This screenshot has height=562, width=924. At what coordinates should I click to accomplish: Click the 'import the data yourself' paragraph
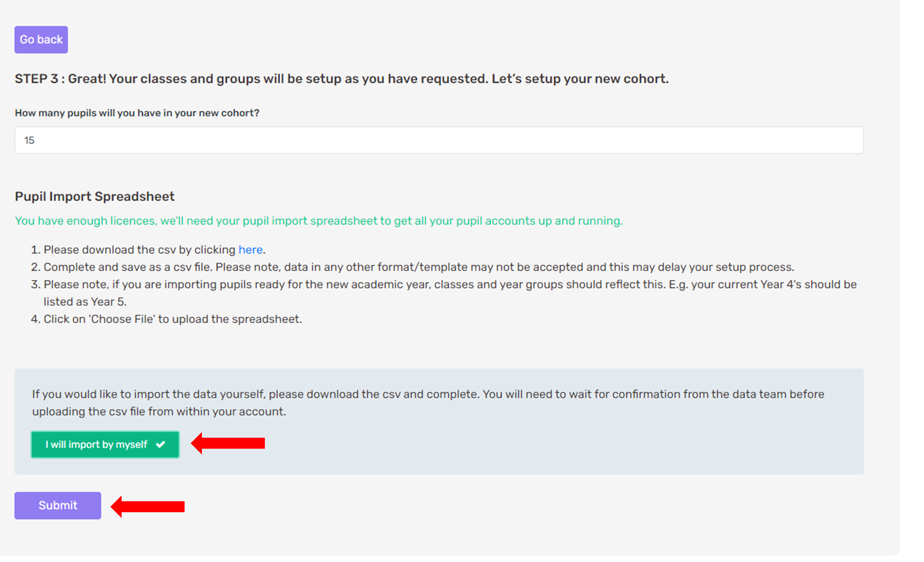[x=428, y=394]
